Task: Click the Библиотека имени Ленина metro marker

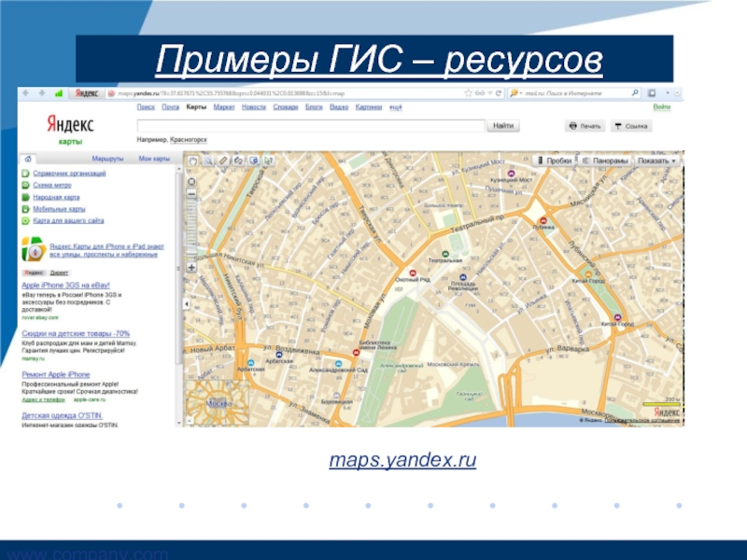Action: [356, 353]
